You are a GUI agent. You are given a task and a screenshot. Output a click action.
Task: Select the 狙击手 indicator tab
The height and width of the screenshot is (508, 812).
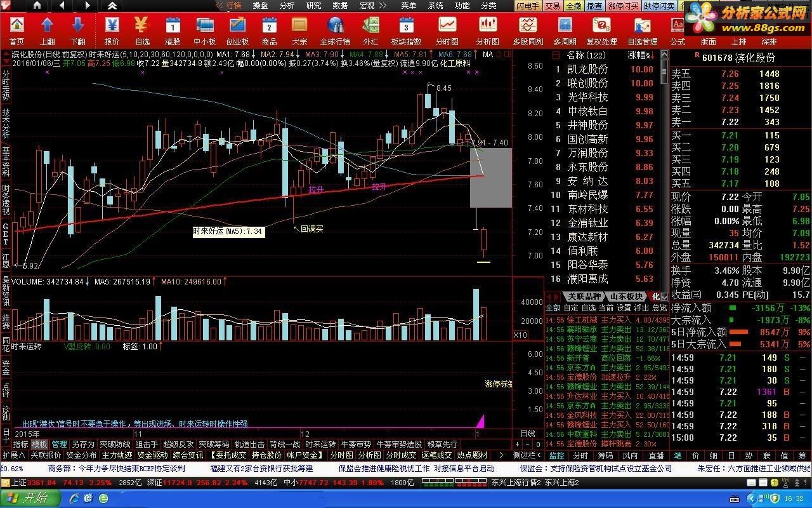[x=147, y=444]
